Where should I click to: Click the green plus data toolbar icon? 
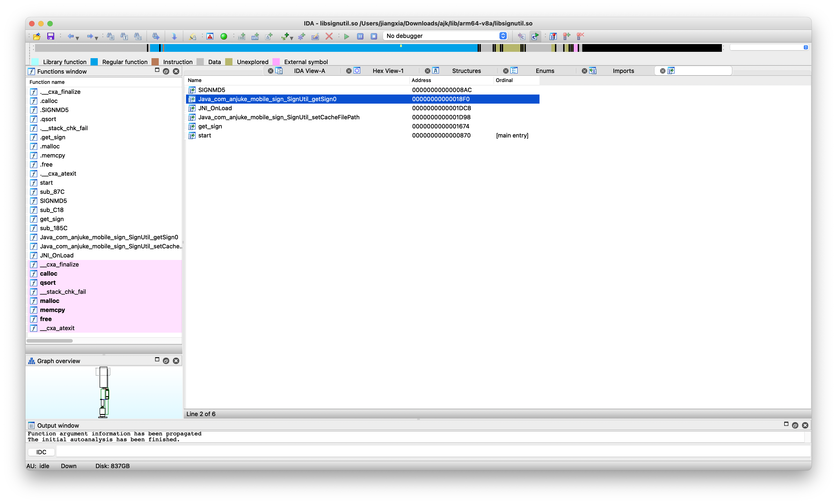point(255,36)
